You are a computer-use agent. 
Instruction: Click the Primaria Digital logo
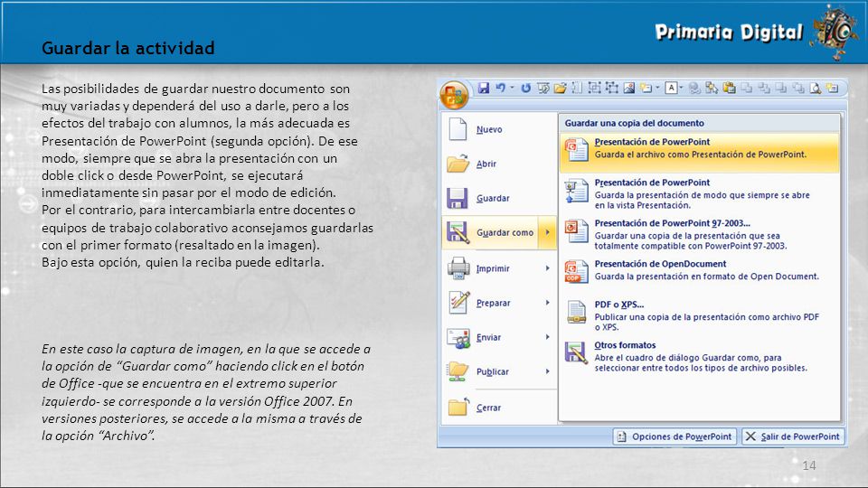pyautogui.click(x=756, y=33)
